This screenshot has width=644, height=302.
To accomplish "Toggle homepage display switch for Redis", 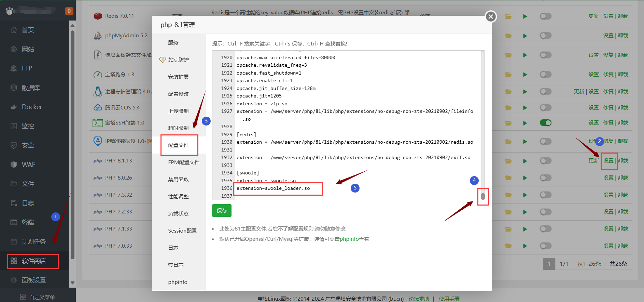I will click(x=546, y=16).
